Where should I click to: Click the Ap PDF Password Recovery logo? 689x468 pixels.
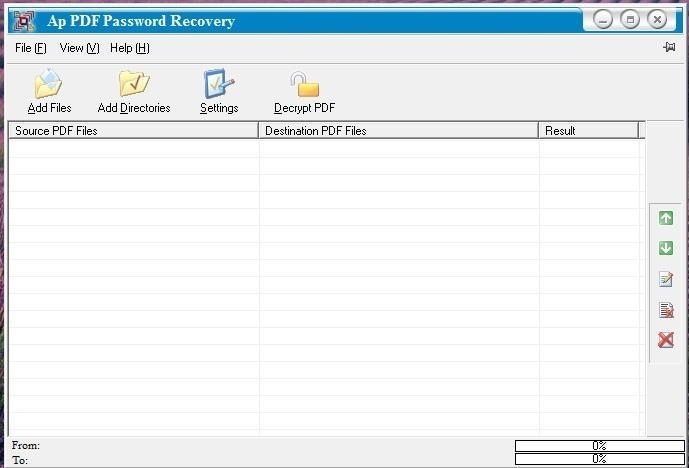click(24, 21)
